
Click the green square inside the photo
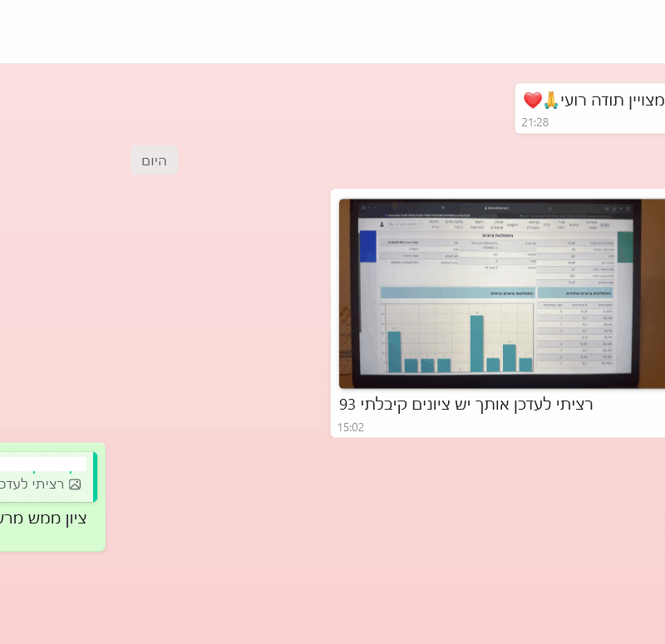coord(624,247)
